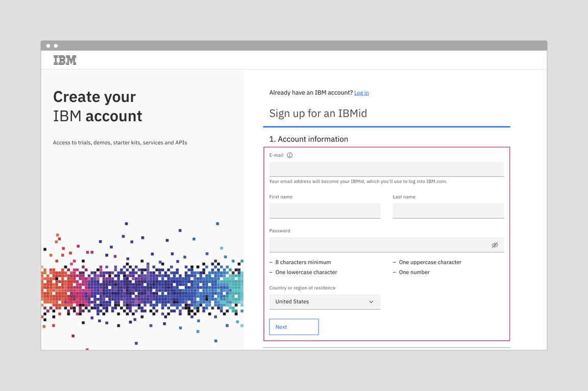
Task: Click the E-mail input field
Action: point(386,168)
